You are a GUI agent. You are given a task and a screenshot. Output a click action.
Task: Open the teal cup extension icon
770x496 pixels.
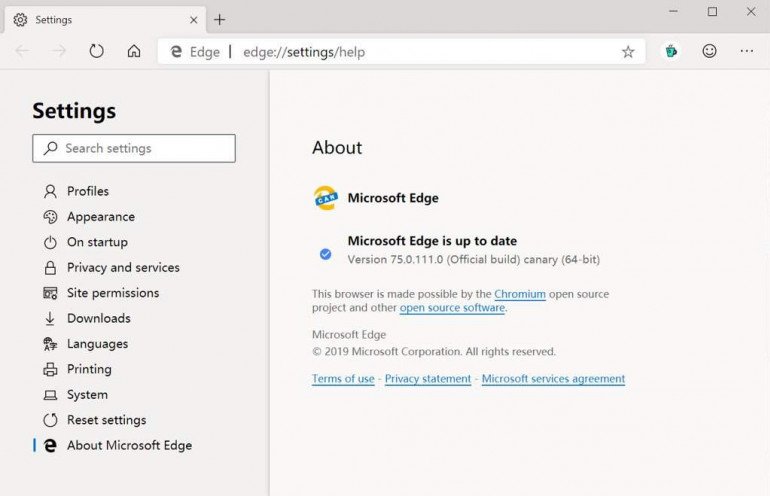(671, 51)
